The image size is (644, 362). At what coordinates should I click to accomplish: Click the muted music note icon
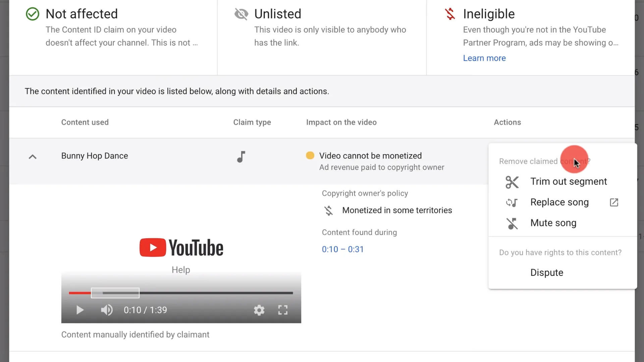pyautogui.click(x=512, y=223)
